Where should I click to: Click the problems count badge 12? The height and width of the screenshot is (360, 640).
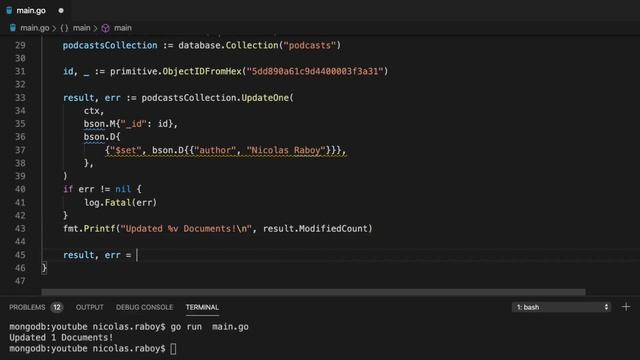pyautogui.click(x=57, y=307)
